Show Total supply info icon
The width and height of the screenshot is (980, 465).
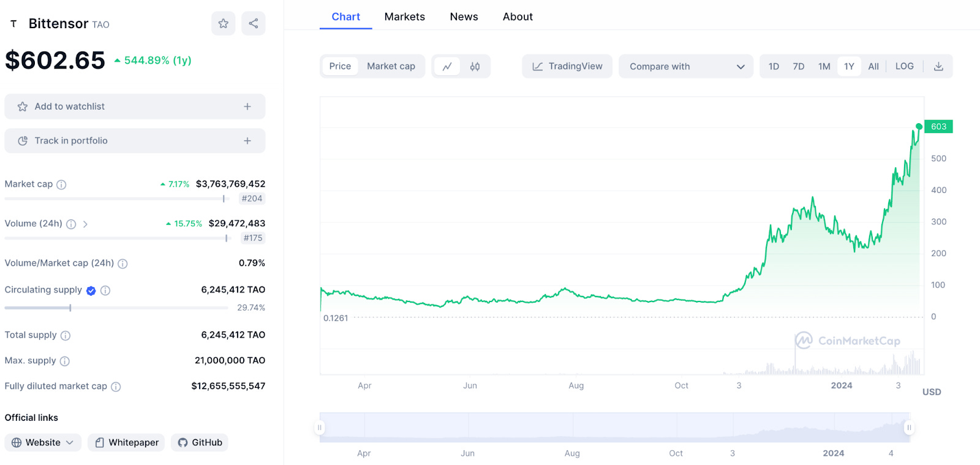(x=66, y=336)
